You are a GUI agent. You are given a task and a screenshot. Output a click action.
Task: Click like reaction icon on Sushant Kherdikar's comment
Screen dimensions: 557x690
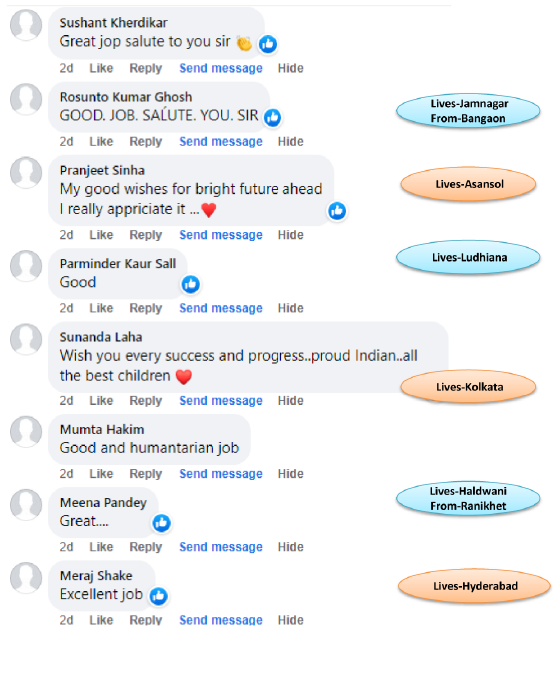[x=268, y=44]
